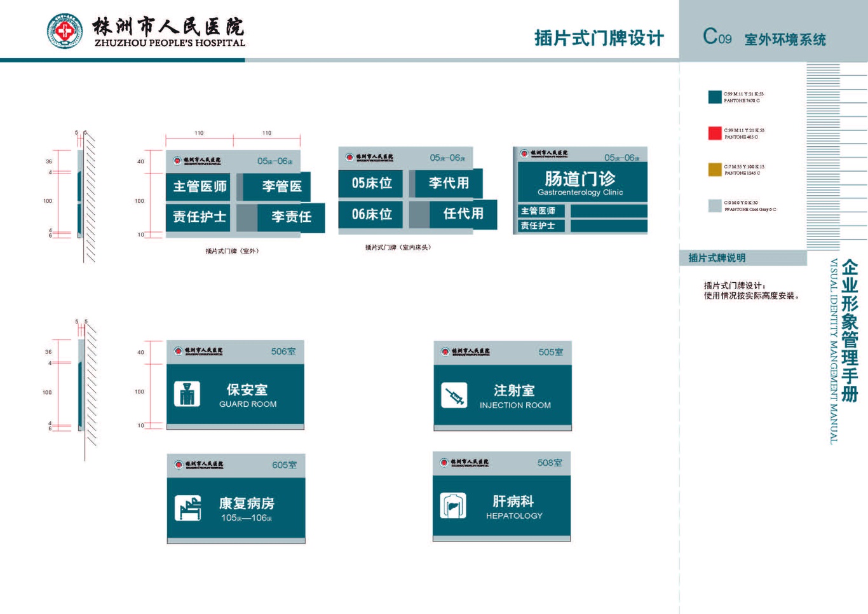Click the 任代用 name plate
Viewport: 868px width, 614px height.
click(463, 214)
